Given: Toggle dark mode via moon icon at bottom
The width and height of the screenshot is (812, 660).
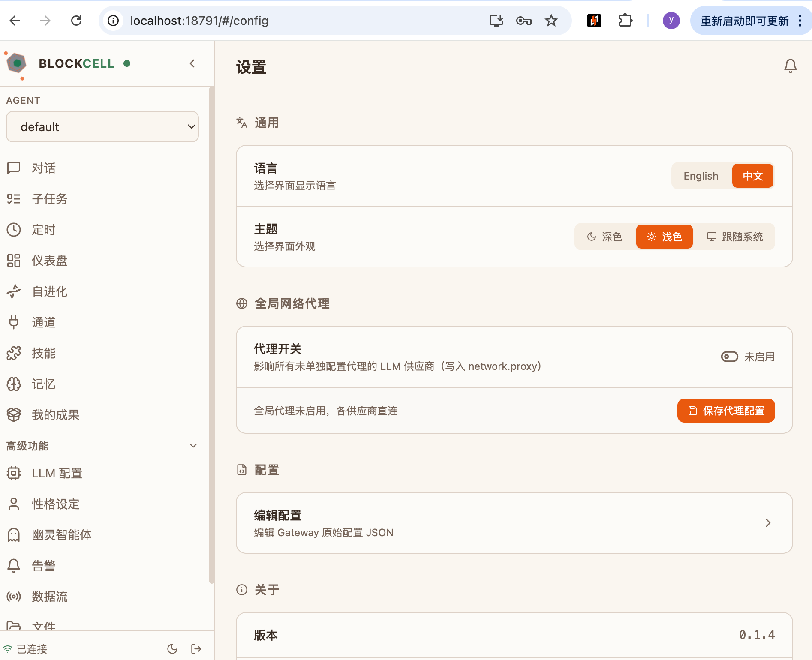Looking at the screenshot, I should (x=172, y=648).
